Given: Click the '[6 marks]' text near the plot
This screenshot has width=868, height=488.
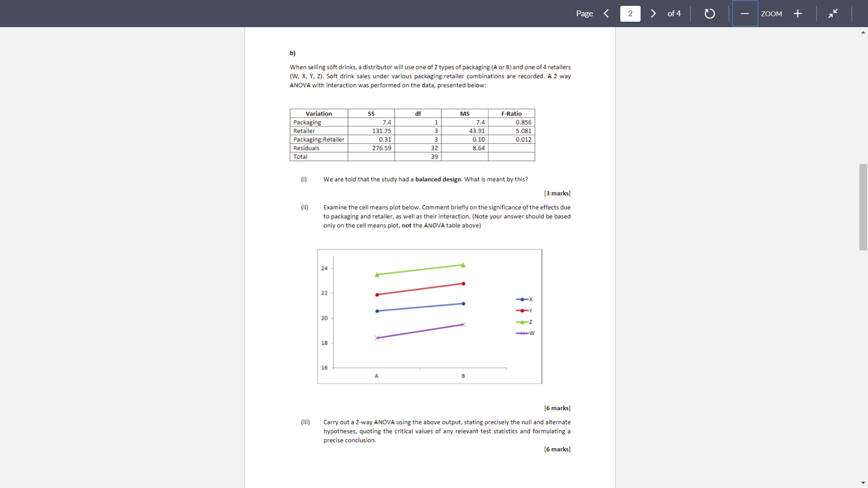Looking at the screenshot, I should click(557, 408).
